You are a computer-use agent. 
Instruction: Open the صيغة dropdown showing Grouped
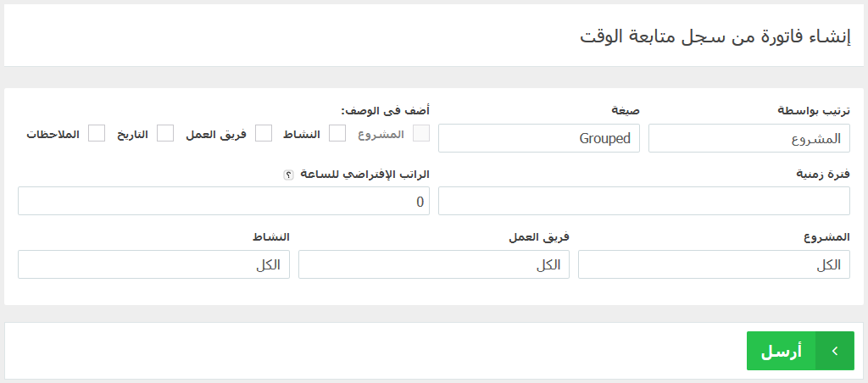click(x=539, y=138)
